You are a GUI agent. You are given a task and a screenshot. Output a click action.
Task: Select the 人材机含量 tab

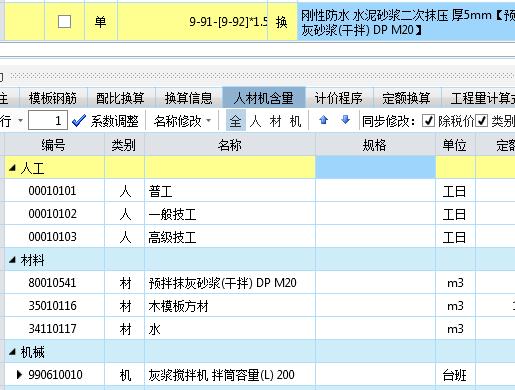tap(264, 98)
